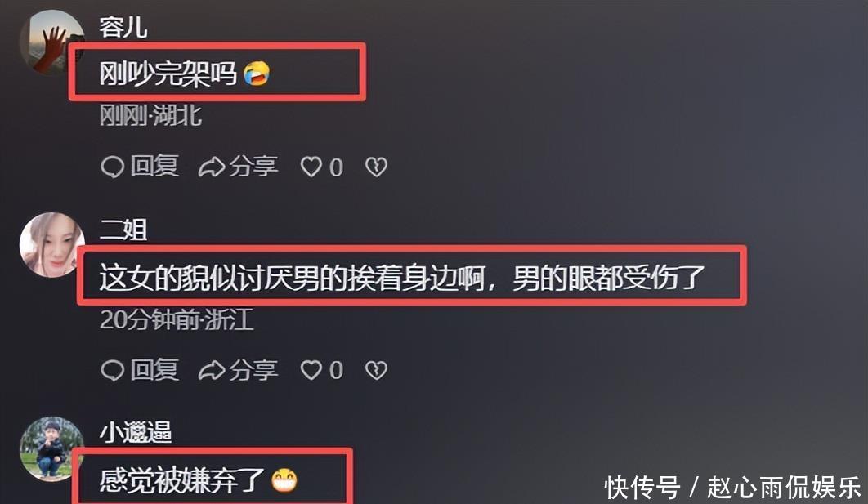Tap broken heart under 二姐's comment
Screen dimensions: 868x504
pos(377,369)
